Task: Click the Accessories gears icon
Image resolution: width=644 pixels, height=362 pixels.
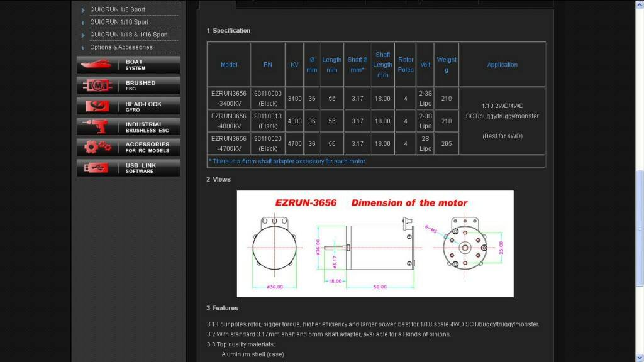Action: 97,147
